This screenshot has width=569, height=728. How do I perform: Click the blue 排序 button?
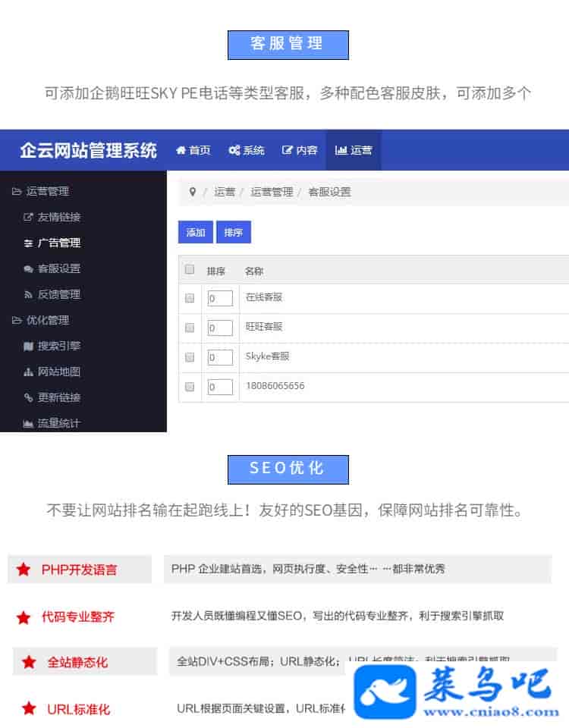[x=233, y=233]
